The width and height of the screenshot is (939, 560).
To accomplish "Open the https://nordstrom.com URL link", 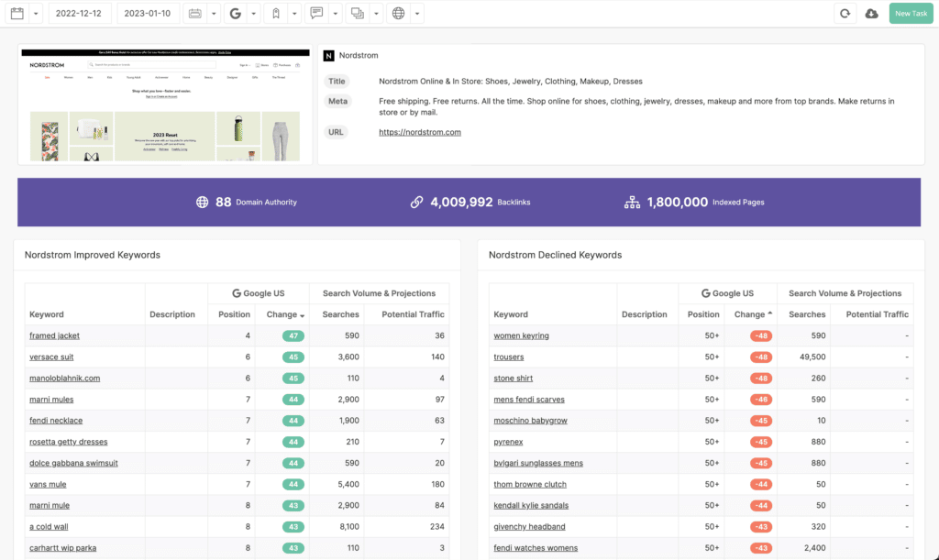I will coord(420,132).
